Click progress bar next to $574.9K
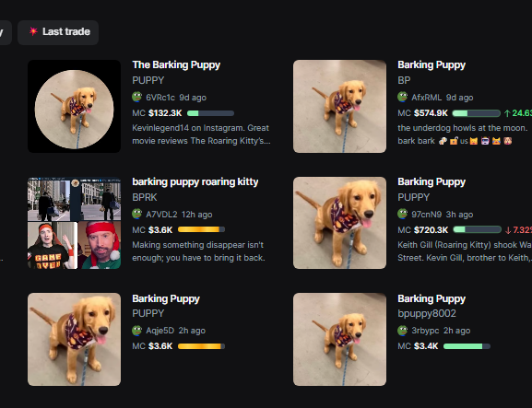Screen dimensions: 532x408 477,113
